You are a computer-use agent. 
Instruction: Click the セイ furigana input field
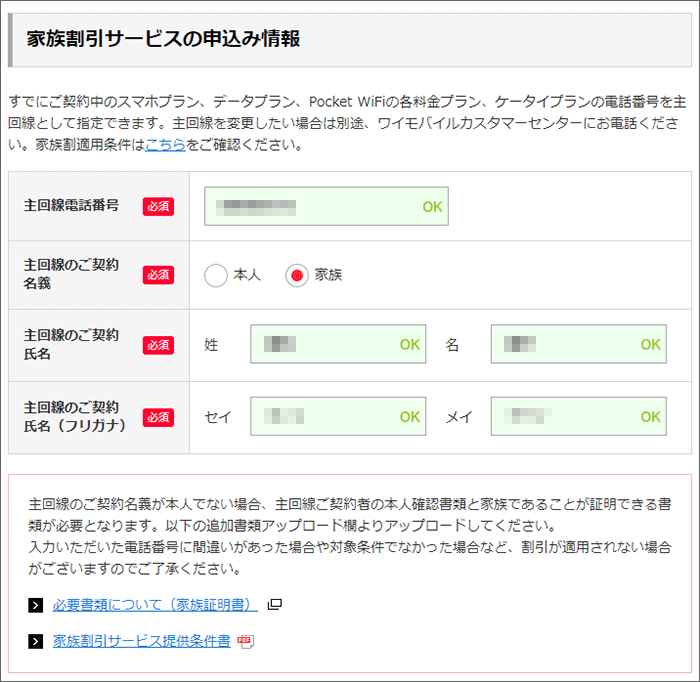pos(338,416)
